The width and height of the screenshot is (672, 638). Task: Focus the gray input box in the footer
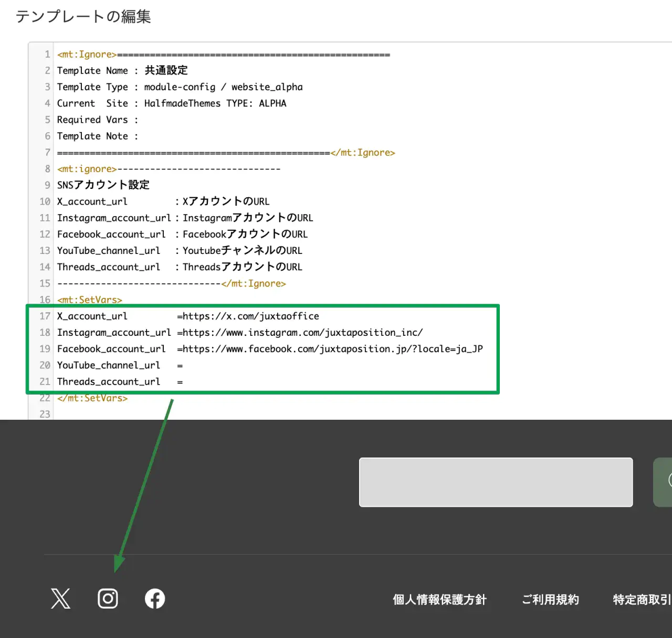click(x=496, y=482)
